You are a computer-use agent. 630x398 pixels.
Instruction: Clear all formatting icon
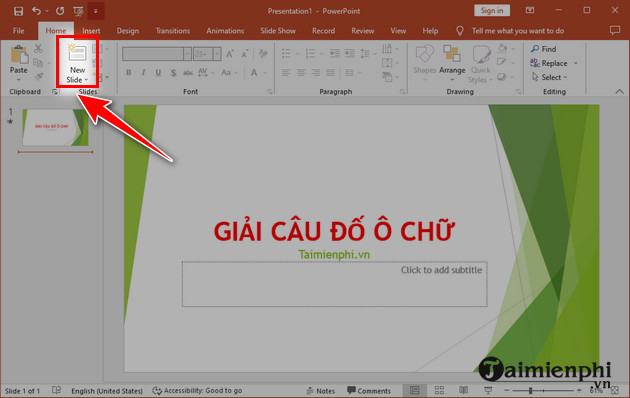point(263,53)
